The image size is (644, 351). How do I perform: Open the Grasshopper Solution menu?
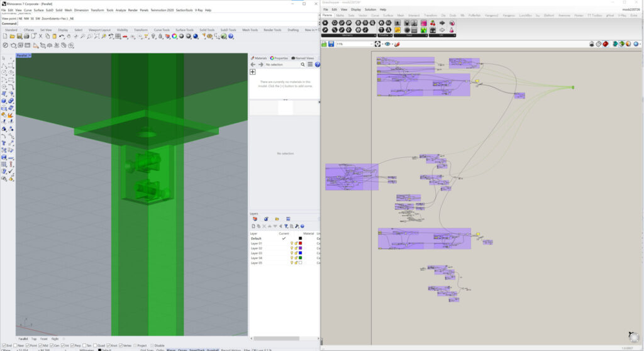(x=370, y=9)
